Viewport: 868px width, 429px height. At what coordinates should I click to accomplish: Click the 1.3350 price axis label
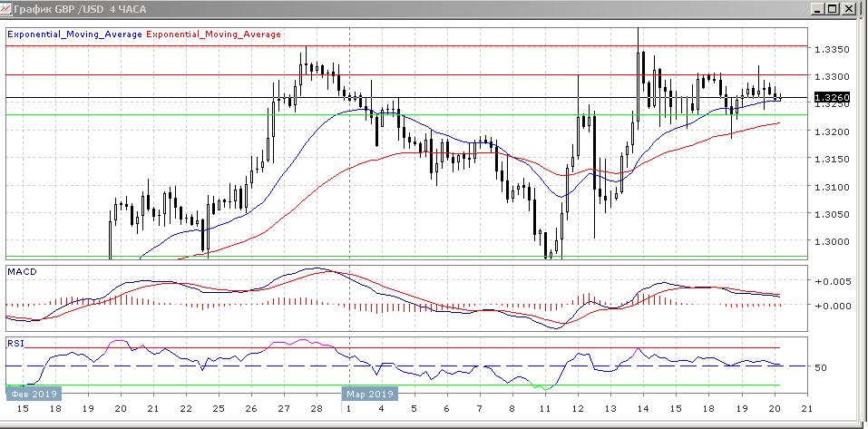pyautogui.click(x=833, y=49)
